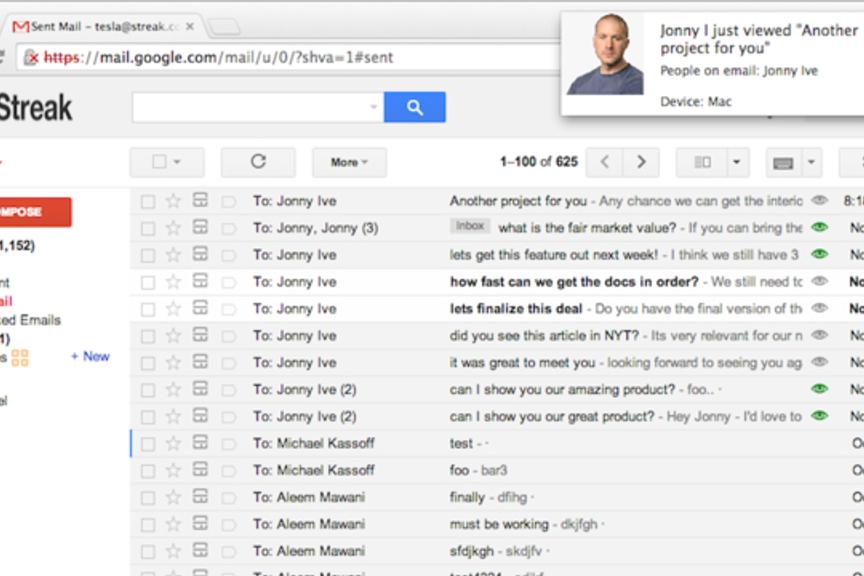Click the keyboard input tools icon
The image size is (864, 576).
(783, 163)
